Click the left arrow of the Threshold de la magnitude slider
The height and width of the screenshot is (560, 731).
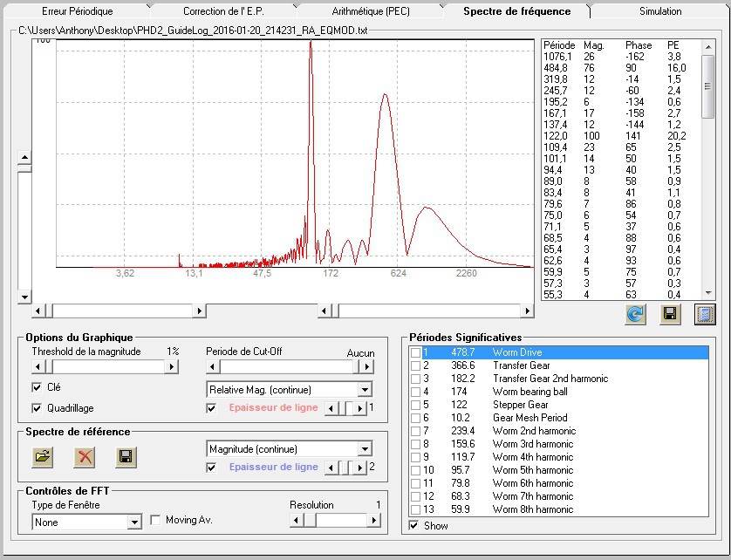[x=38, y=367]
